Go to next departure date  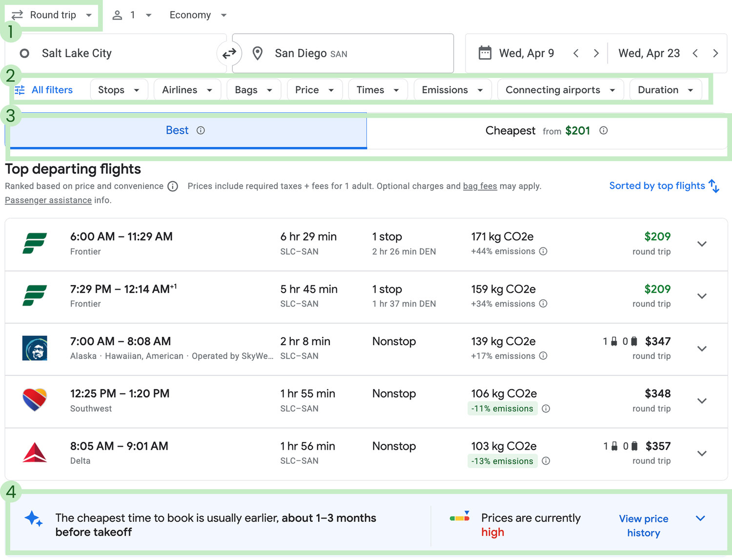596,53
